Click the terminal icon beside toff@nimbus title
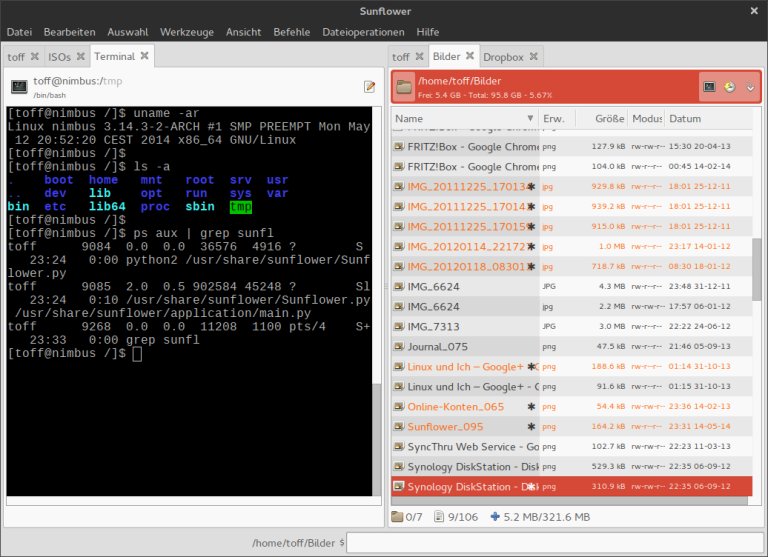The height and width of the screenshot is (557, 768). pos(19,87)
